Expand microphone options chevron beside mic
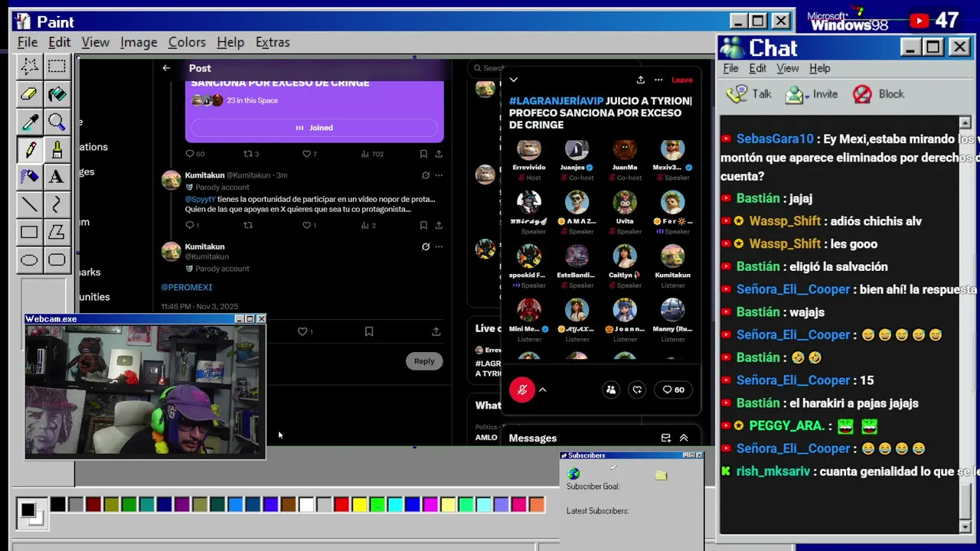This screenshot has width=980, height=551. point(543,390)
